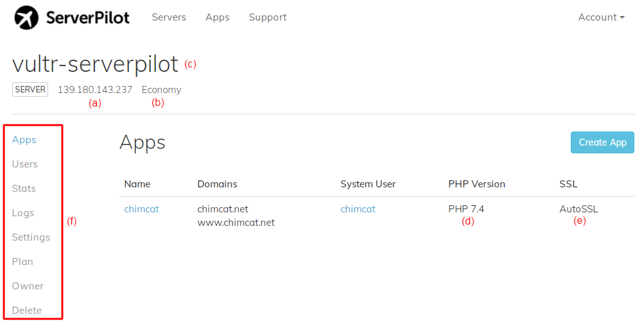Viewport: 644px width, 324px height.
Task: Click the ServerPilot brand wordmark
Action: click(x=87, y=18)
